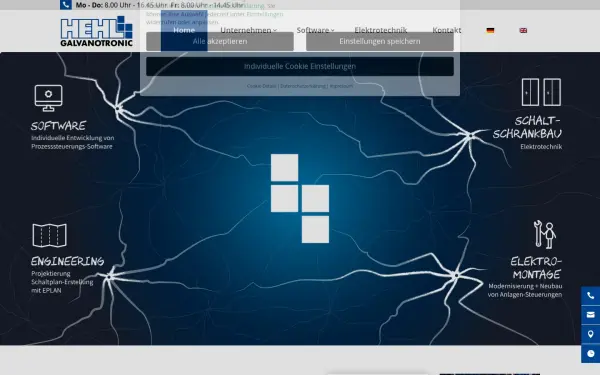Open the Cookie-Details link

[x=261, y=86]
